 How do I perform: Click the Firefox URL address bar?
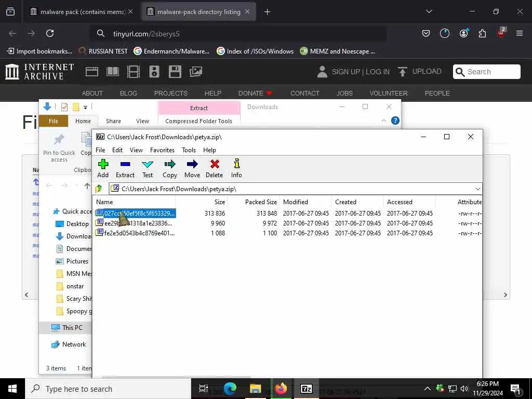237,34
